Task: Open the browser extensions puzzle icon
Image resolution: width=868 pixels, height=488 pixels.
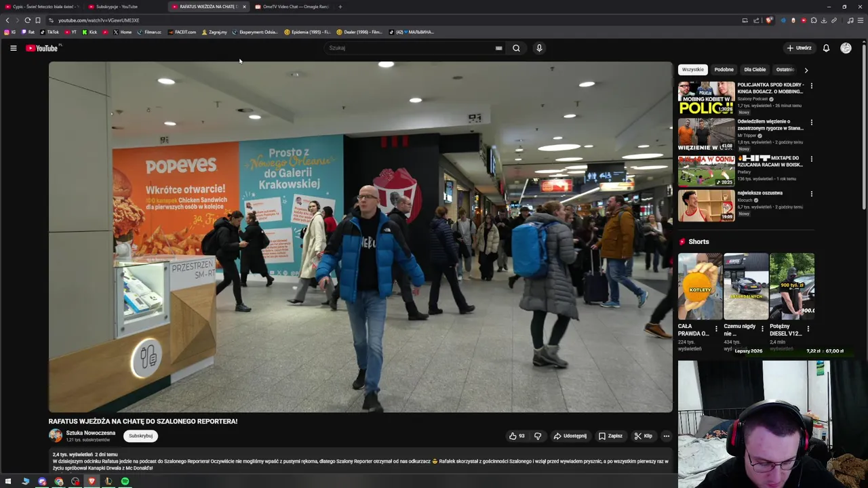Action: click(x=814, y=20)
